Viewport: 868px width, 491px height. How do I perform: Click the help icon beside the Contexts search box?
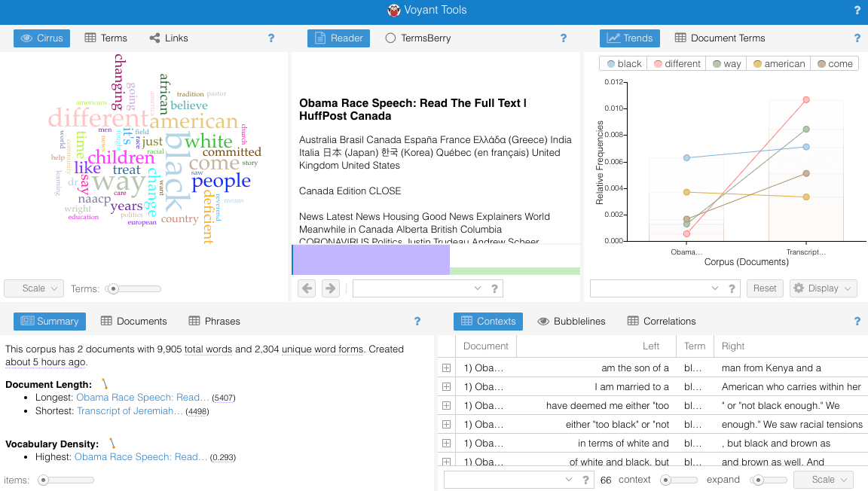585,480
